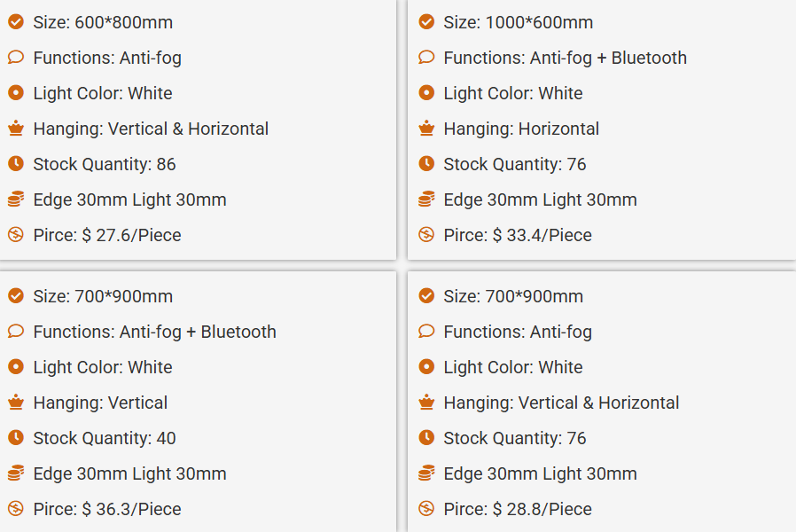This screenshot has width=796, height=532.
Task: Select the price icon beside $ 27.6/Piece
Action: [x=16, y=235]
